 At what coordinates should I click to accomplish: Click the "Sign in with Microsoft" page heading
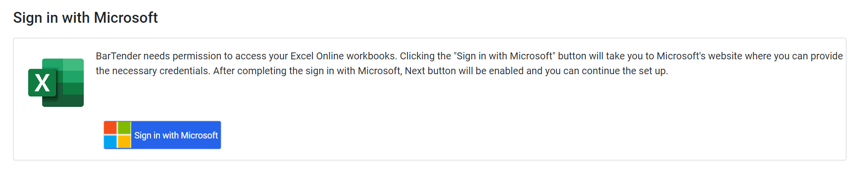pyautogui.click(x=85, y=18)
